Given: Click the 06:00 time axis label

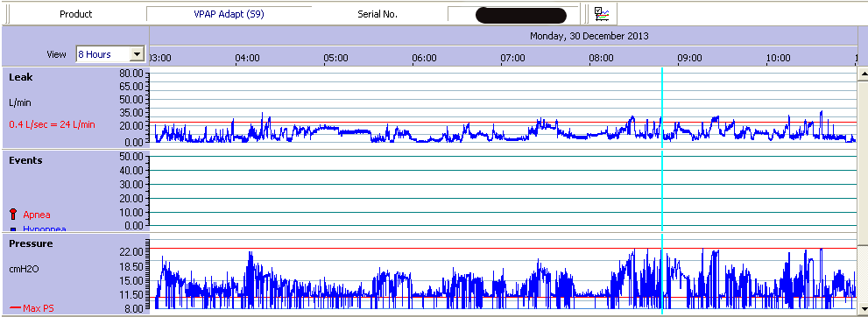Looking at the screenshot, I should coord(425,58).
